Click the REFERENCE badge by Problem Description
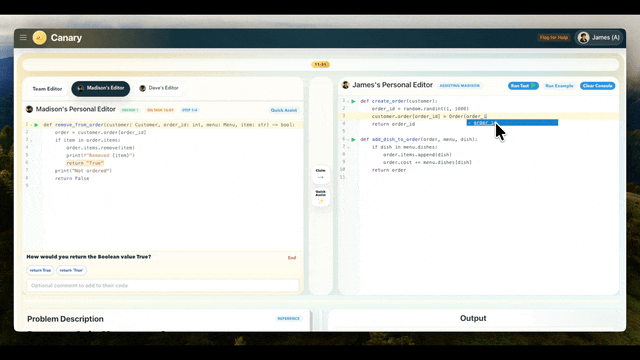Screen dimensions: 640x360 coord(289,318)
